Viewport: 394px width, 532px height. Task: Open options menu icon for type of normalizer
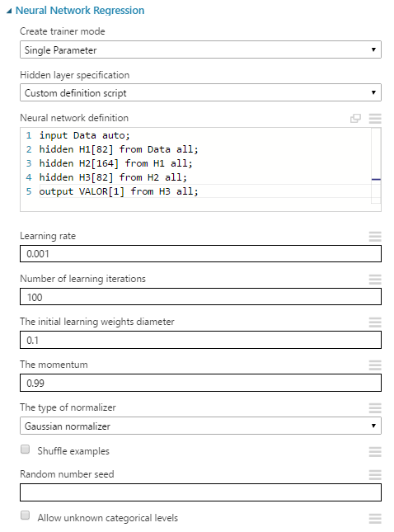click(375, 407)
